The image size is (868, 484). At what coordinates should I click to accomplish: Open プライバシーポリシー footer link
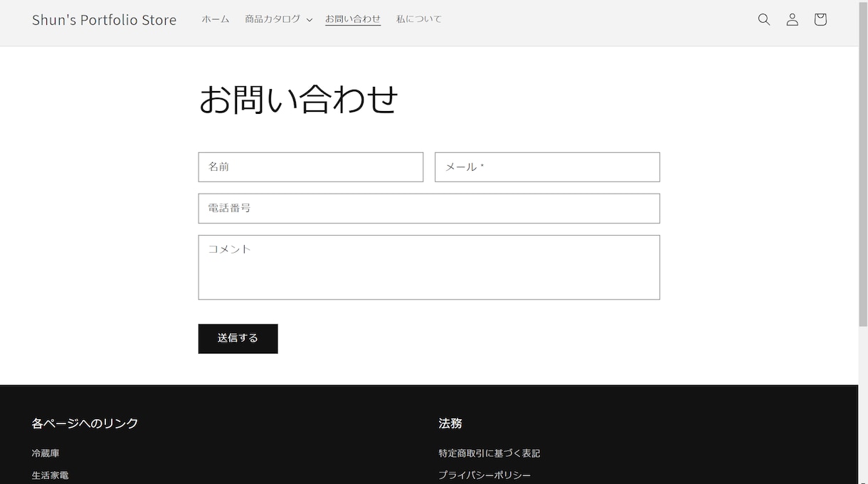pyautogui.click(x=485, y=475)
